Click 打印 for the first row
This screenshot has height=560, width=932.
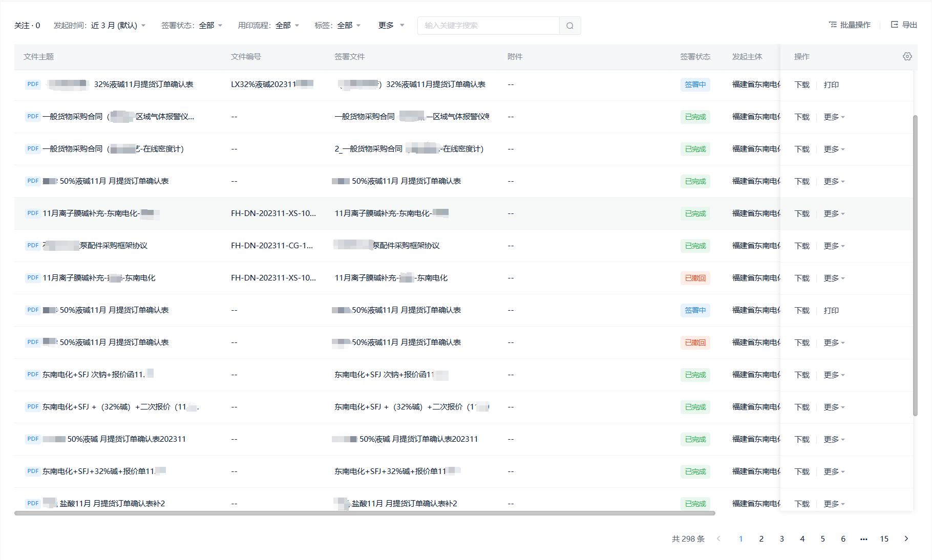pyautogui.click(x=831, y=85)
